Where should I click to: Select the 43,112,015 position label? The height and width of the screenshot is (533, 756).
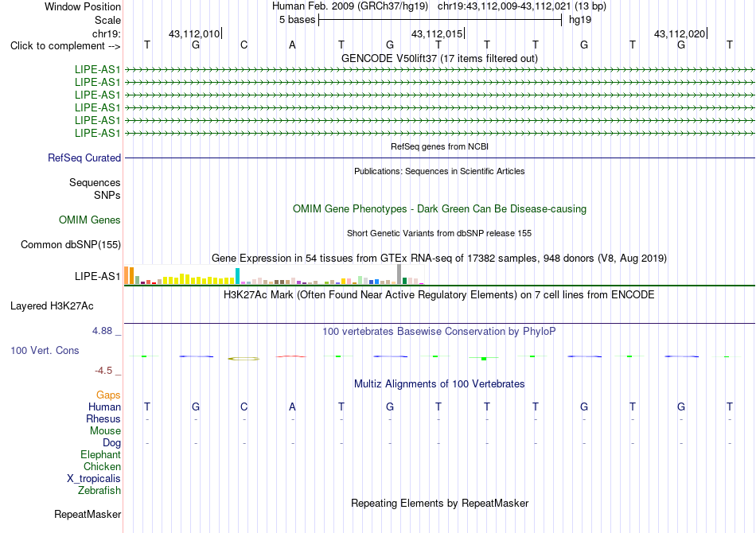(x=436, y=33)
